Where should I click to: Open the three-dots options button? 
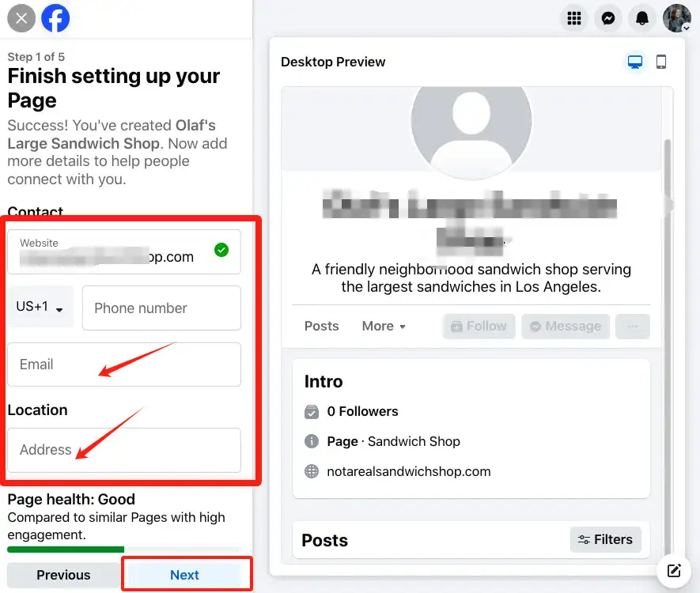tap(633, 327)
